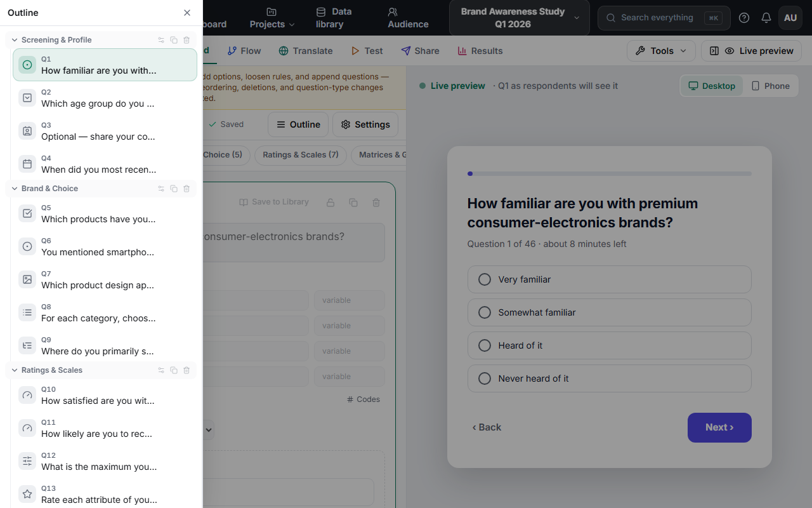Duplicate the Brand & Choice section

pyautogui.click(x=174, y=189)
